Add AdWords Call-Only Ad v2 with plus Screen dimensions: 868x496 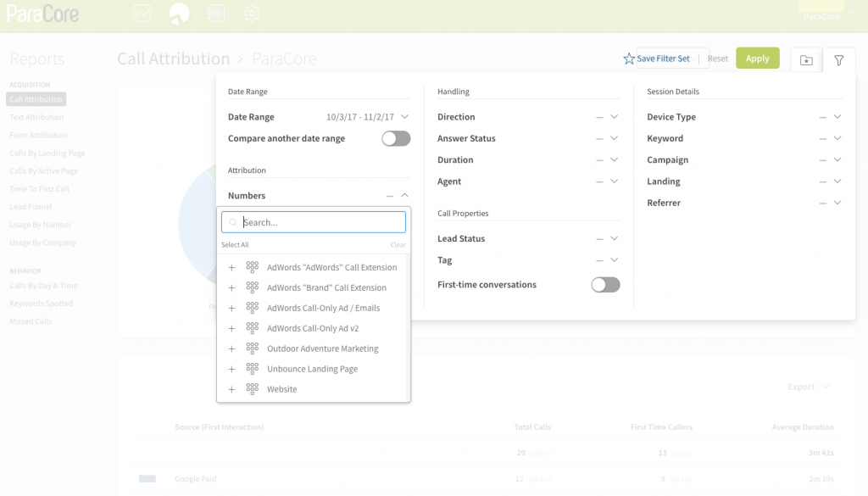click(x=232, y=328)
